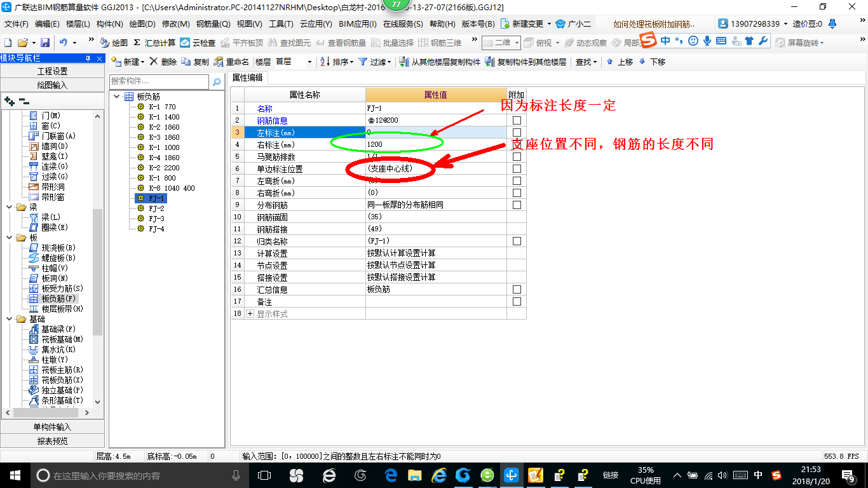Select 板洞(N) slab opening
The height and width of the screenshot is (488, 868).
pos(49,278)
